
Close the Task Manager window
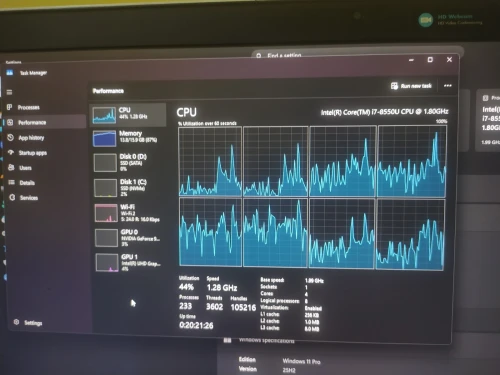pyautogui.click(x=449, y=59)
